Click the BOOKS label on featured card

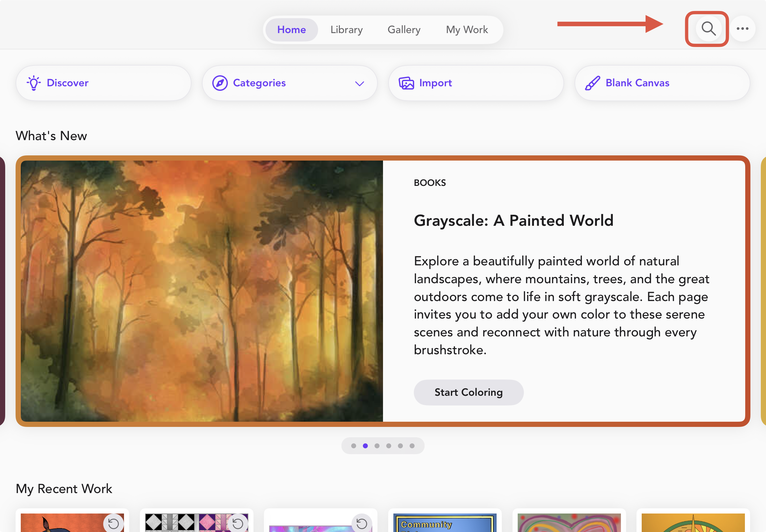pyautogui.click(x=429, y=183)
